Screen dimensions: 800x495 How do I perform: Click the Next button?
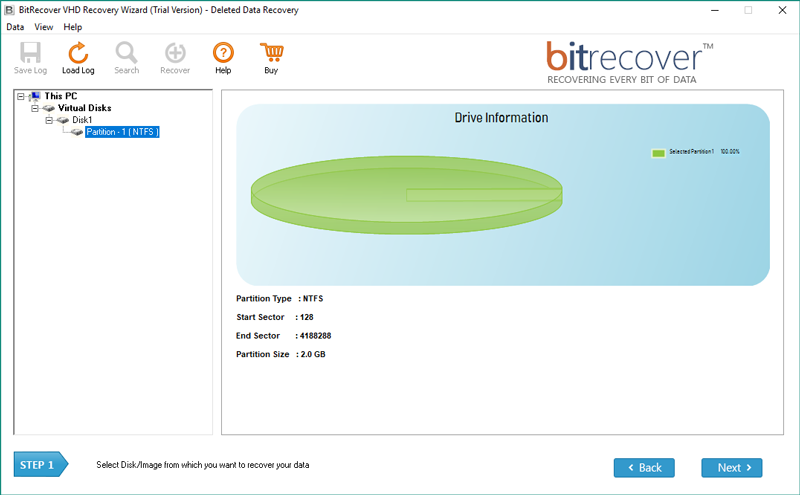[731, 467]
